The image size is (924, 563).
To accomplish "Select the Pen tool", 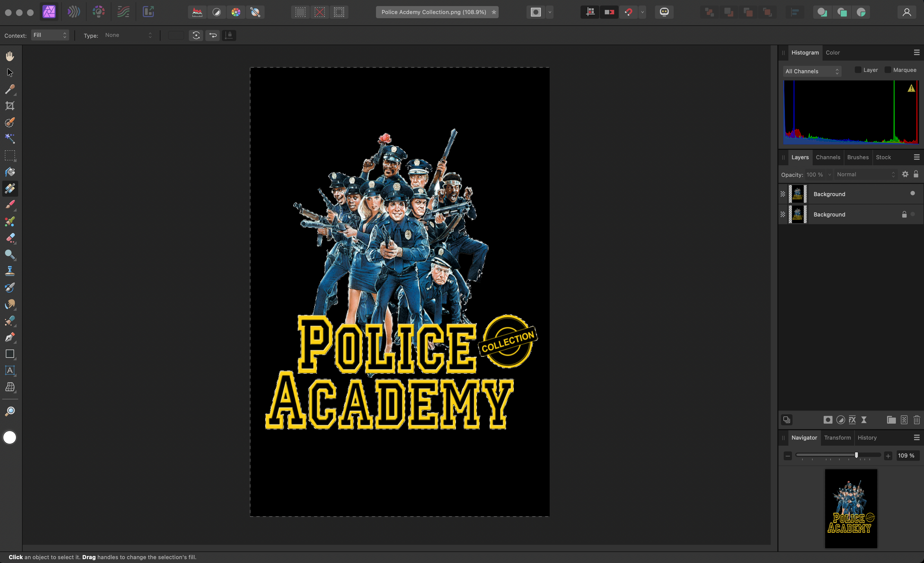I will click(10, 337).
